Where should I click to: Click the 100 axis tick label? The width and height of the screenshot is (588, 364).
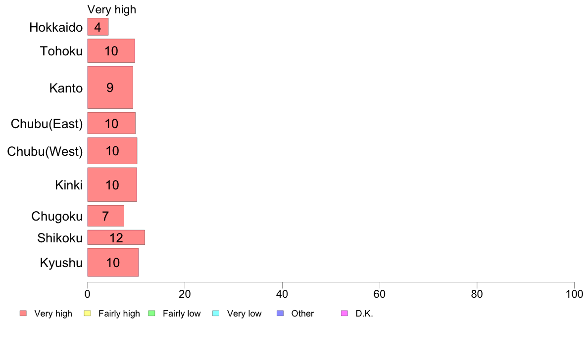coord(574,294)
